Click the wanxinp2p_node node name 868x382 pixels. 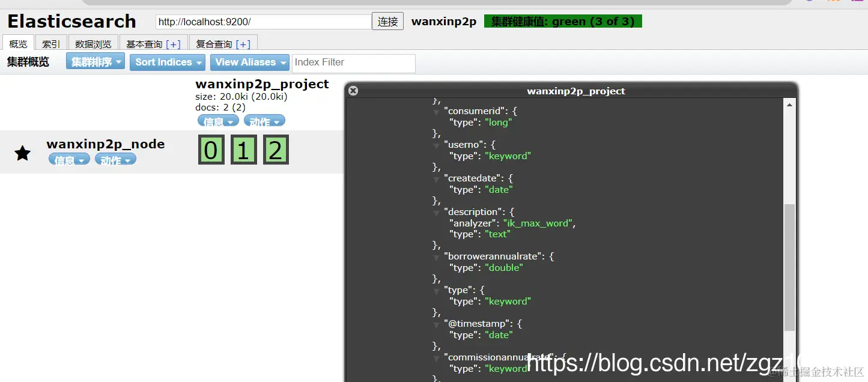[106, 144]
